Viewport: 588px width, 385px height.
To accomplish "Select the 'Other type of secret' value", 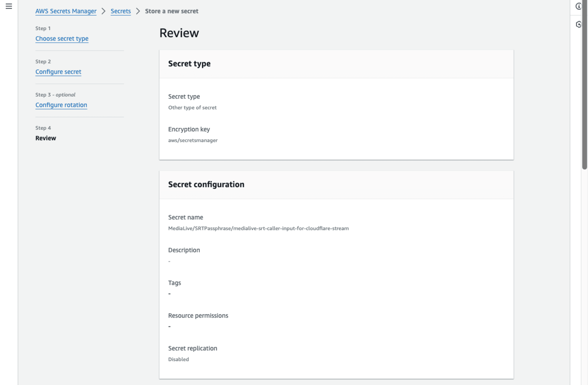I will pos(192,108).
